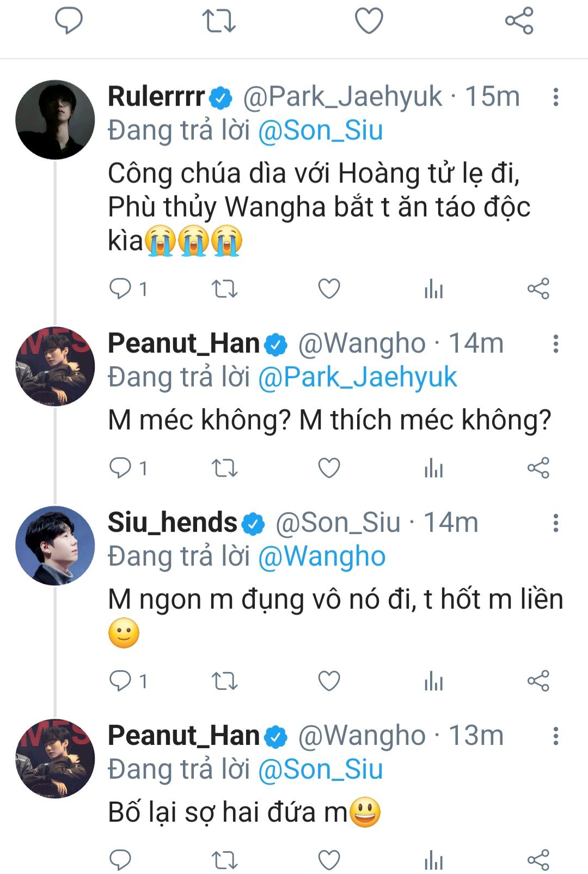
Task: Like Peanut_Han's 14m reply
Action: tap(329, 468)
